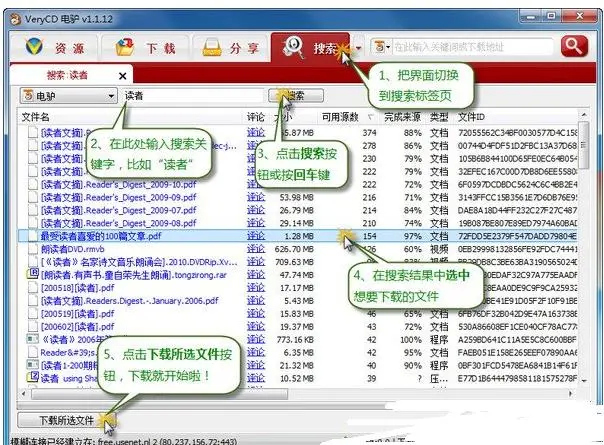Viewport: 604px width, 445px height.
Task: Select file [200518][读者].pdf
Action: tap(77, 288)
